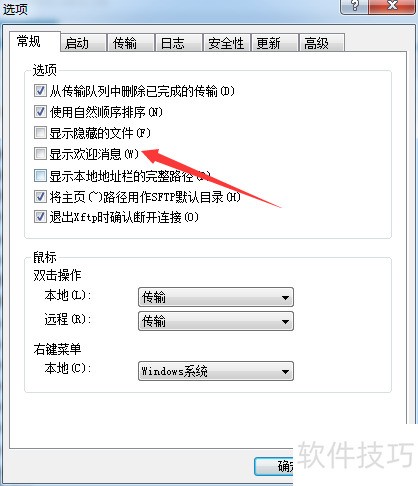Screen dimensions: 418x486
Task: Select the 日志 tab
Action: point(179,43)
